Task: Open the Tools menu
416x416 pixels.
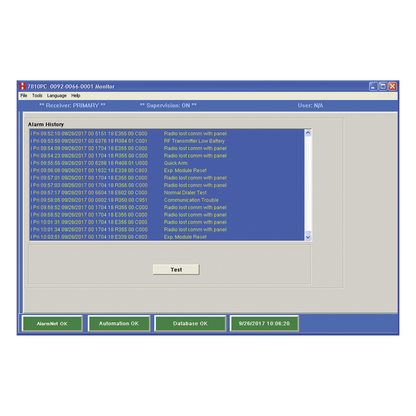Action: click(x=37, y=96)
